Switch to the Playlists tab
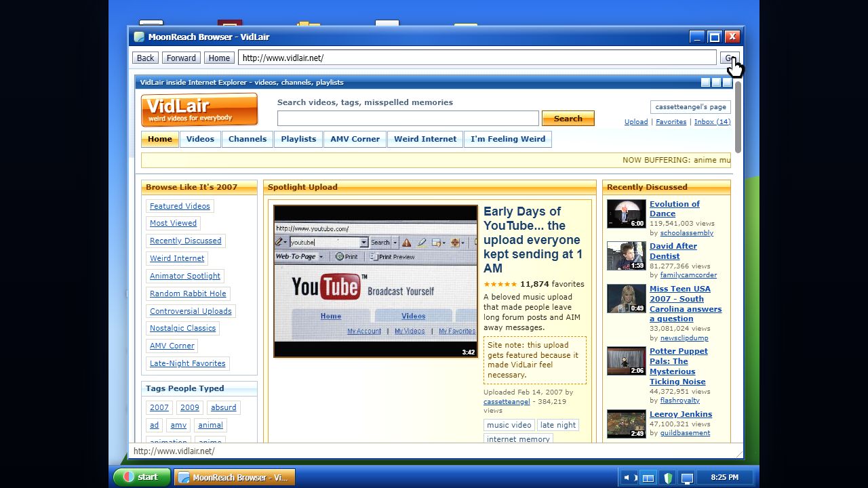The width and height of the screenshot is (868, 488). point(298,139)
